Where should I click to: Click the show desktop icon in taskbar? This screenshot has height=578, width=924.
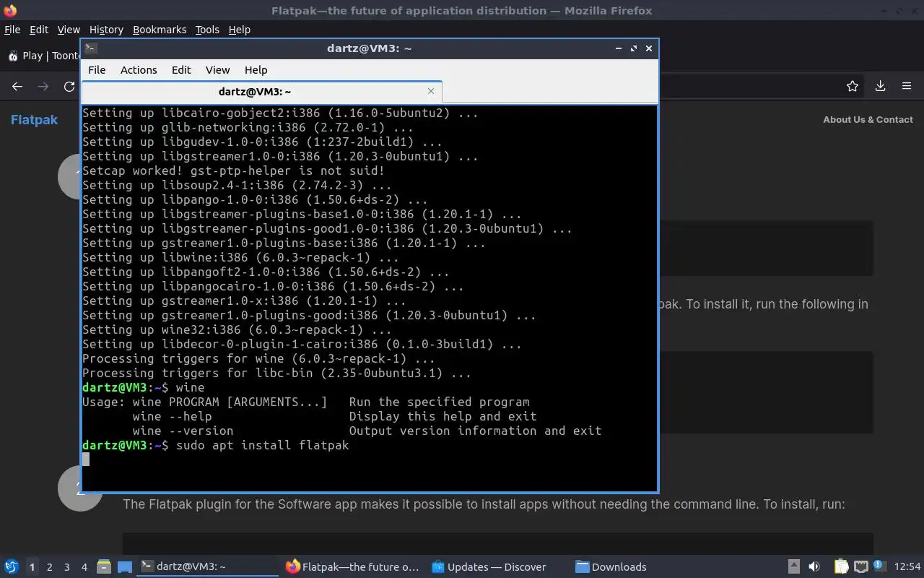[x=125, y=566]
